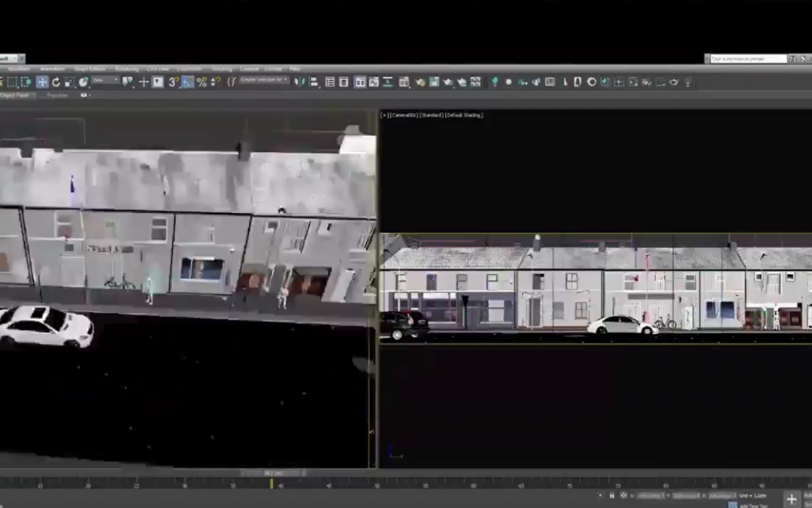Expand the Create Selection Set dropdown
Image resolution: width=812 pixels, height=508 pixels.
(x=265, y=80)
